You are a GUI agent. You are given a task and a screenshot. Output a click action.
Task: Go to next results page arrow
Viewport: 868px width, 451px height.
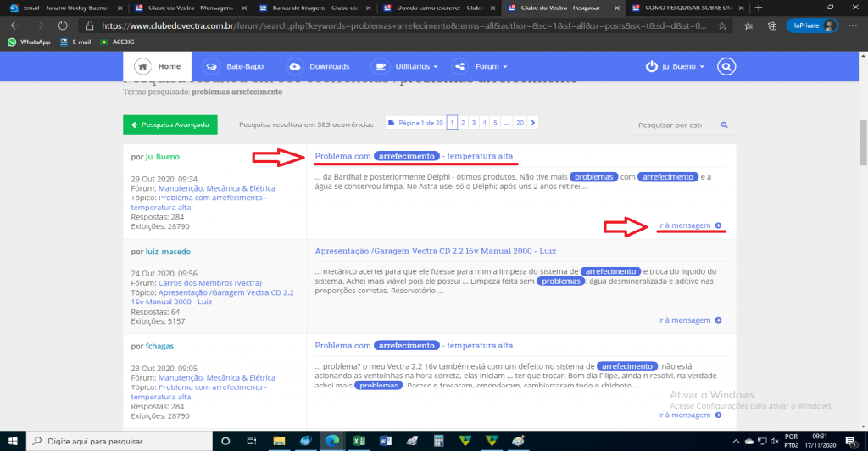pyautogui.click(x=532, y=123)
